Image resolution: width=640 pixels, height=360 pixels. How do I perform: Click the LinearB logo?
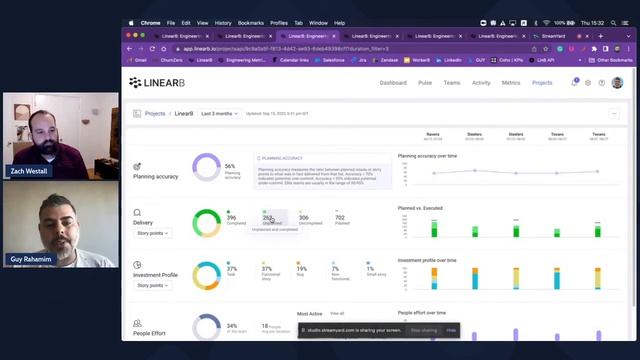coord(157,83)
